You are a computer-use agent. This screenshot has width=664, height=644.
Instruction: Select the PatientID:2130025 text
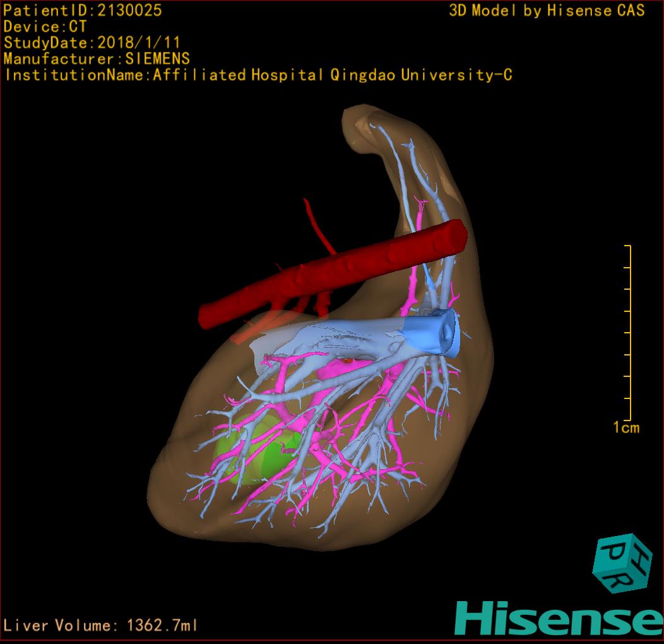(83, 11)
